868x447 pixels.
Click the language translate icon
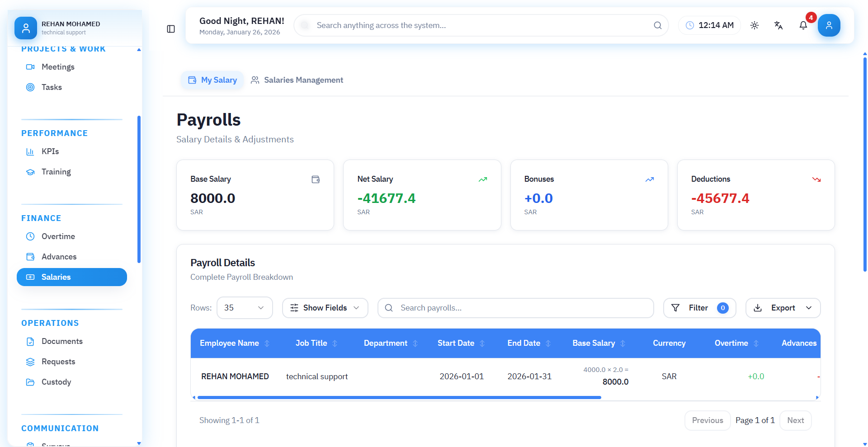pyautogui.click(x=778, y=25)
